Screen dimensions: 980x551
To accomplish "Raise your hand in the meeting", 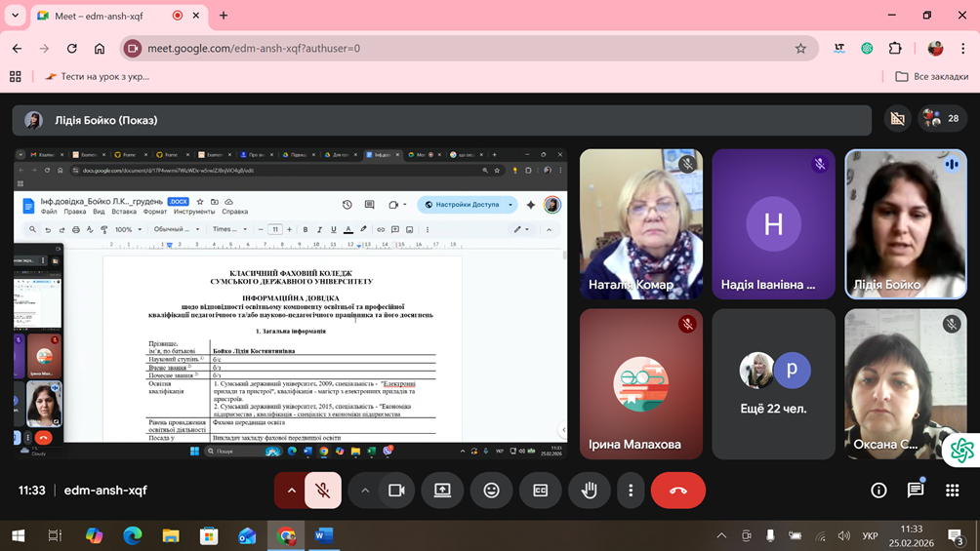I will [589, 491].
